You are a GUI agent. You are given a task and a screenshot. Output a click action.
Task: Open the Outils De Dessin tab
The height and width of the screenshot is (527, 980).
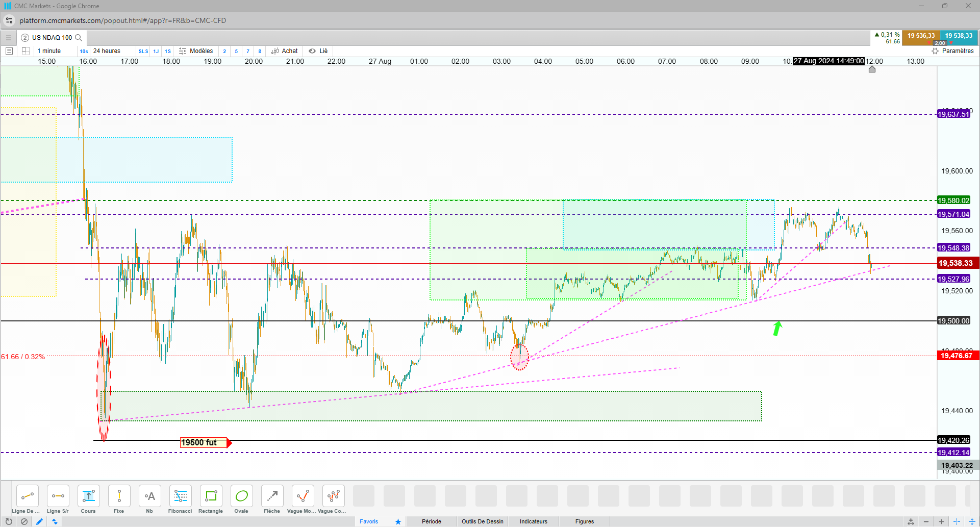pyautogui.click(x=483, y=521)
